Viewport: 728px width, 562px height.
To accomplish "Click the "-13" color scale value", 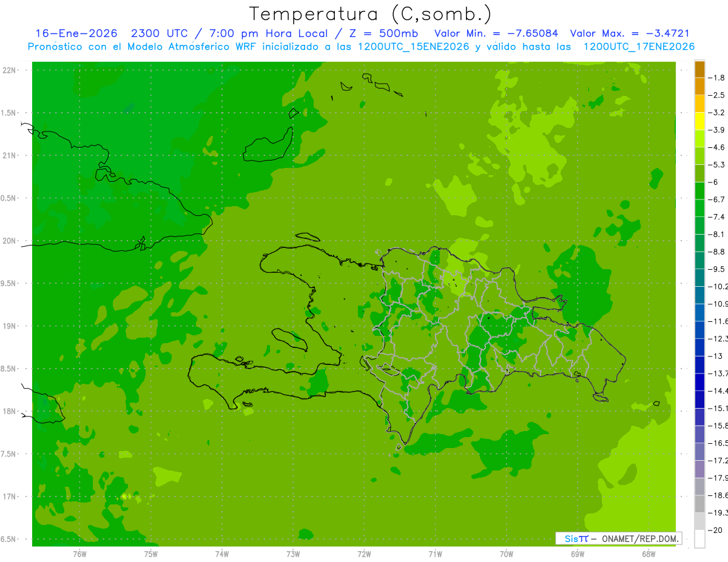I will 716,356.
